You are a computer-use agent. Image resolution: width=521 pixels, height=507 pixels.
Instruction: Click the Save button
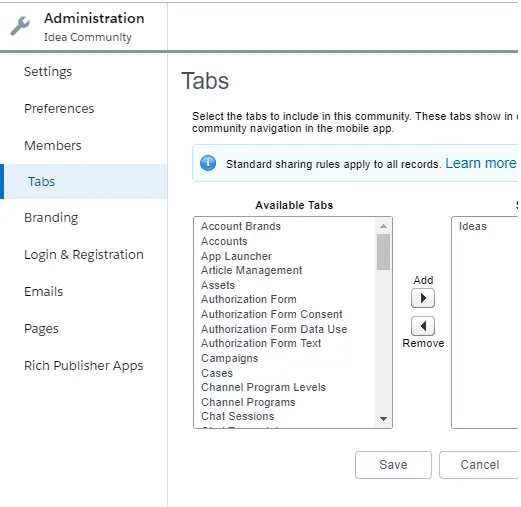pos(393,465)
